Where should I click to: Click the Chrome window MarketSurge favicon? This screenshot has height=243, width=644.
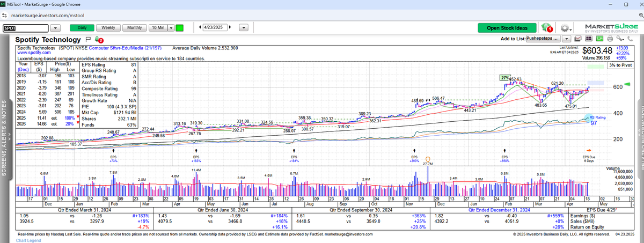tap(3, 4)
